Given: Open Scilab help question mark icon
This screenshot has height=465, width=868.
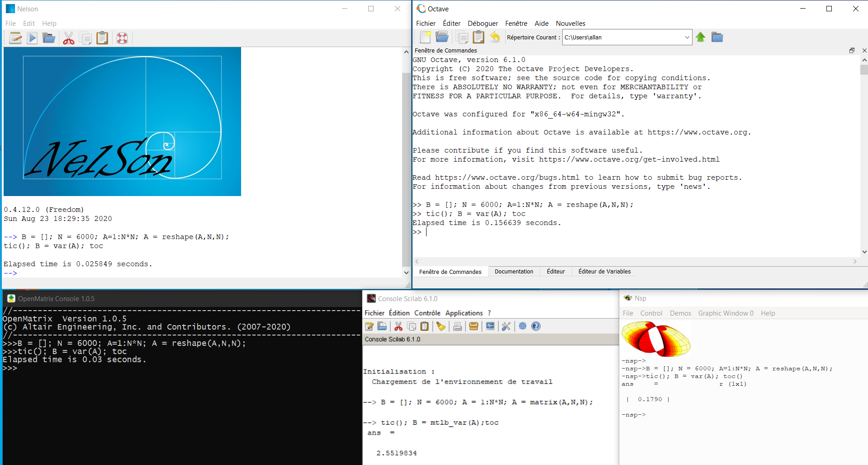Looking at the screenshot, I should point(536,326).
